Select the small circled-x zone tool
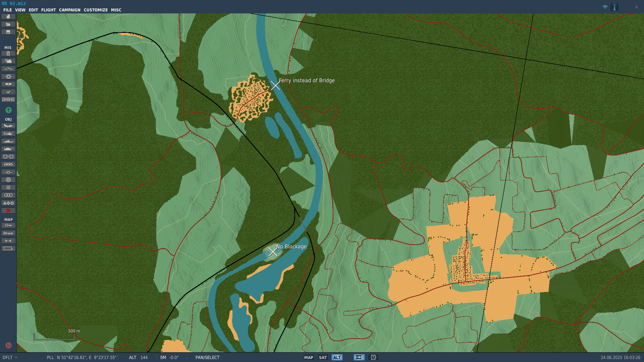Screen dimensions: 644x362 pyautogui.click(x=8, y=187)
